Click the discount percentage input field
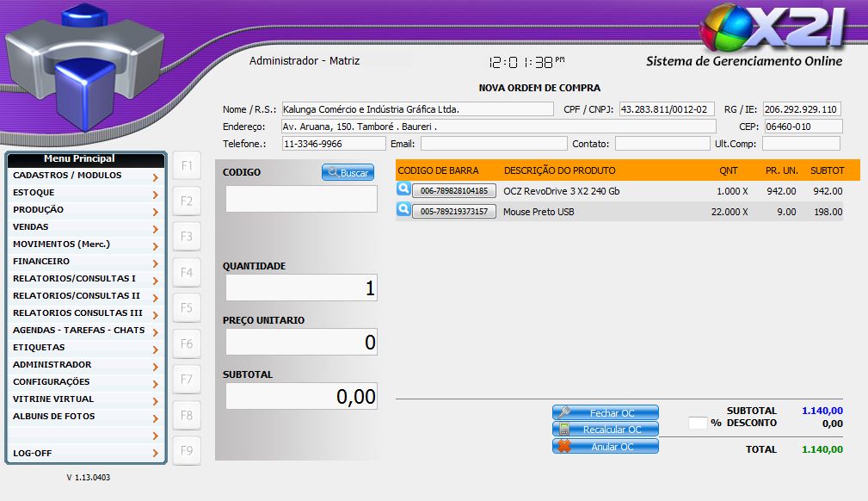 pos(698,424)
